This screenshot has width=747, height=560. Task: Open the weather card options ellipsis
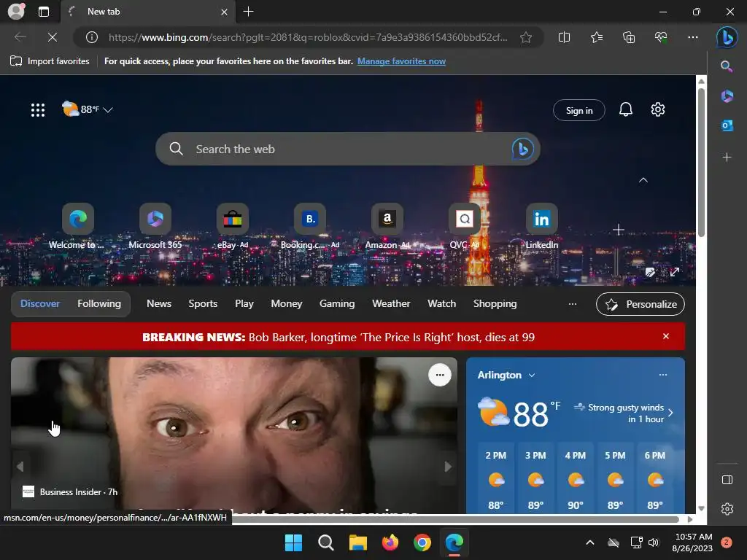point(662,375)
